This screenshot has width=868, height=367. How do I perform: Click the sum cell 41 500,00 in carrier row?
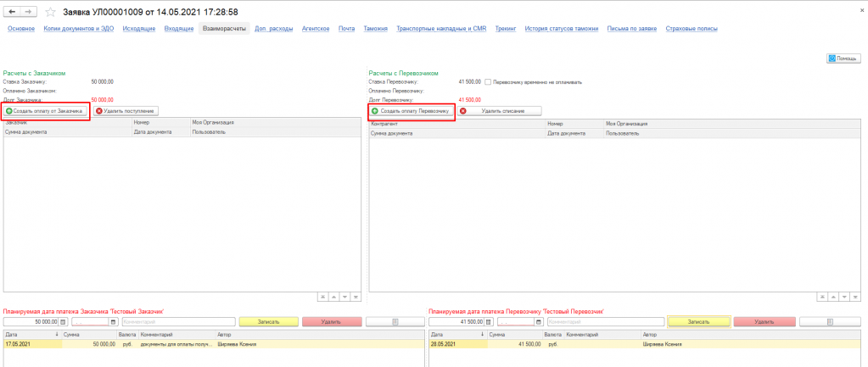pos(515,344)
